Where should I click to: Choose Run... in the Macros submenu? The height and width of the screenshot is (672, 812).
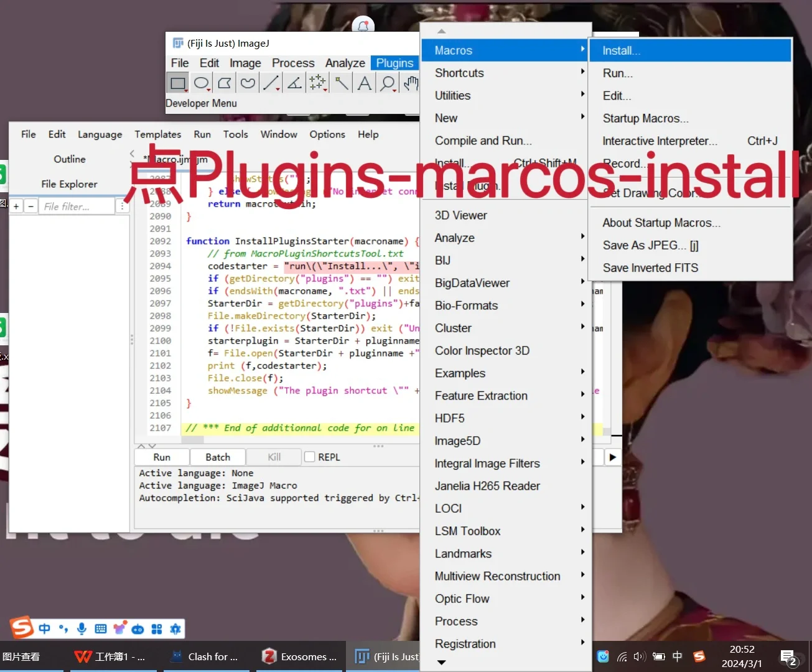pyautogui.click(x=691, y=73)
